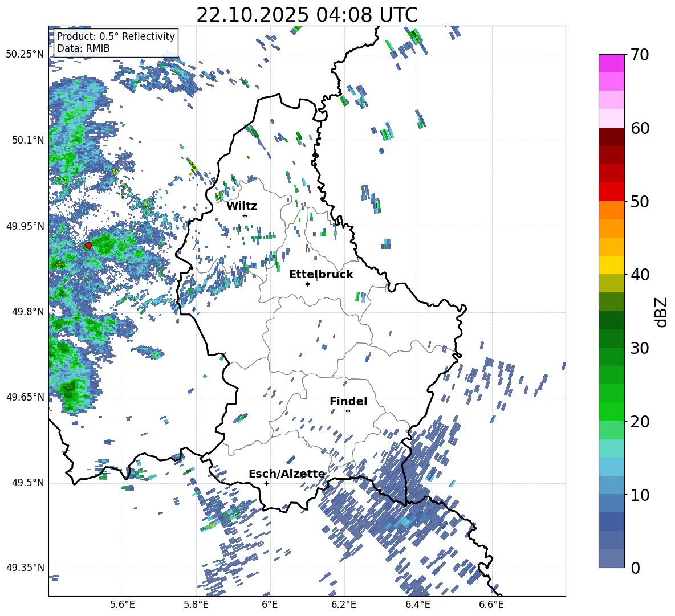Click the 5.8°E longitude label
Image resolution: width=675 pixels, height=616 pixels.
pos(196,605)
